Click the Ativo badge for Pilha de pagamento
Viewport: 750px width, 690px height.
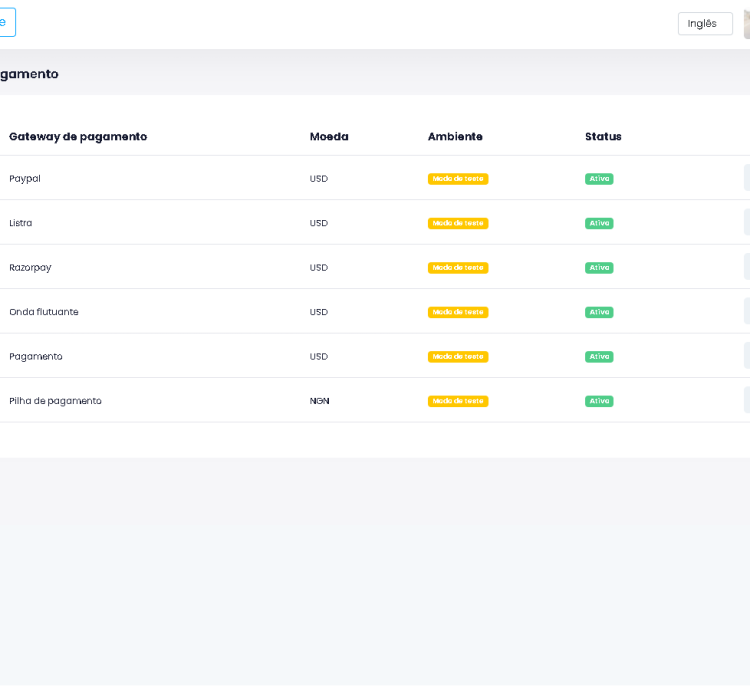coord(599,401)
